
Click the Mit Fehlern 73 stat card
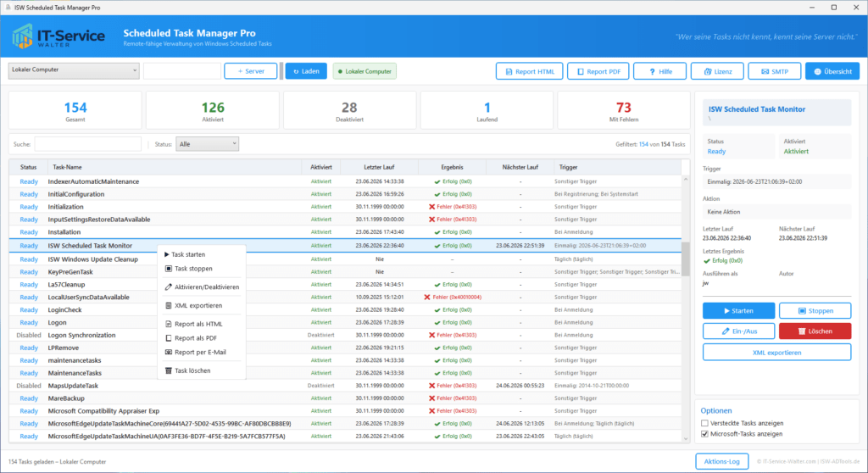click(x=624, y=111)
